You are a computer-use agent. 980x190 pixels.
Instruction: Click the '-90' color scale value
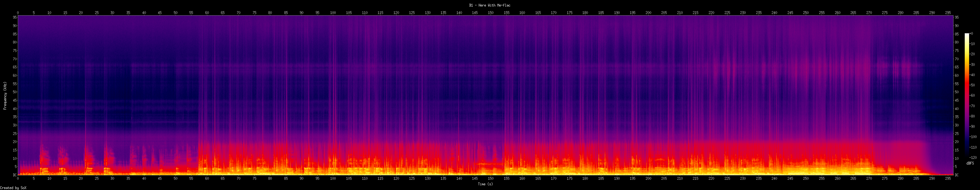coord(972,127)
